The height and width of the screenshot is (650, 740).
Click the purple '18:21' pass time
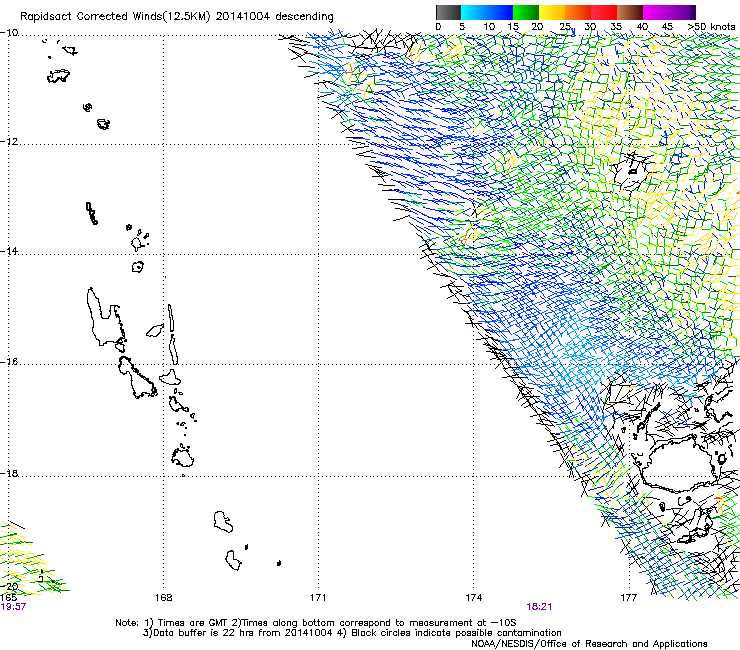click(539, 607)
